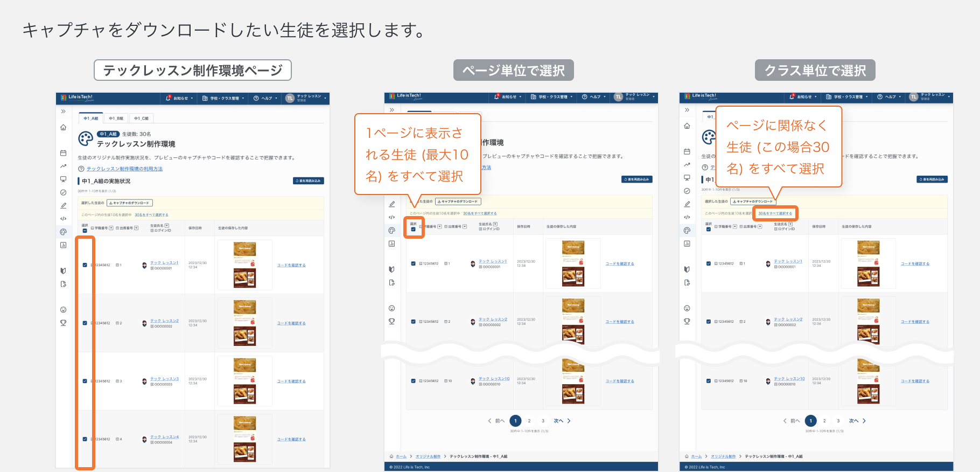Open bar chart report icon in left screenshot sidebar
Viewport: 980px width, 472px height.
click(x=63, y=245)
